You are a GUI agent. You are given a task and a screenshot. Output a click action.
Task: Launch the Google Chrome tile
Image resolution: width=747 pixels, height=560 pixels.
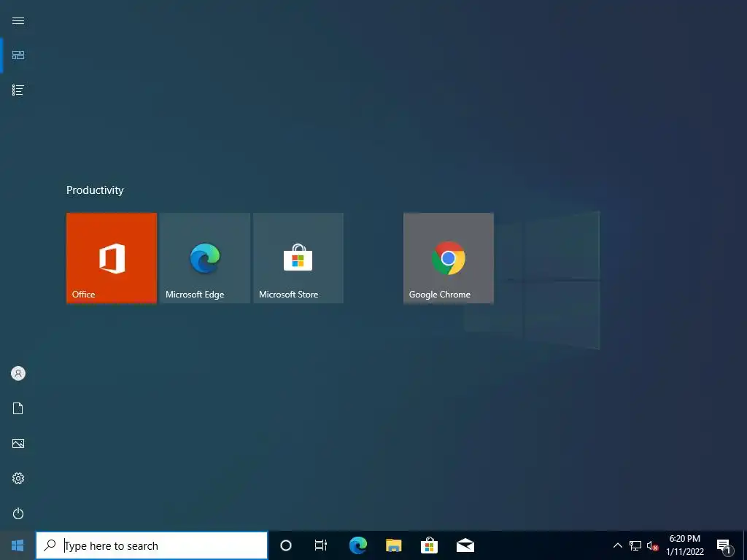pyautogui.click(x=449, y=258)
